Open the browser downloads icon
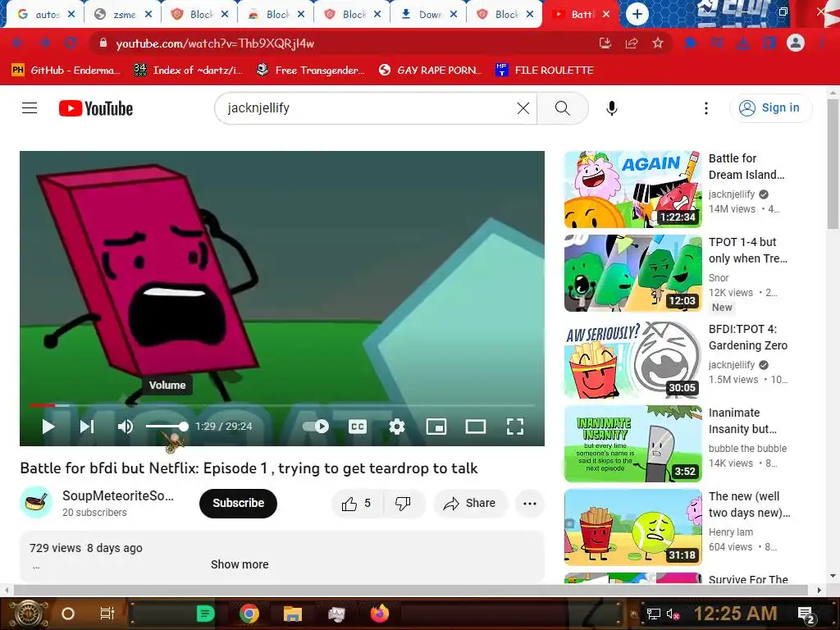Screen dimensions: 840x630 pyautogui.click(x=743, y=43)
